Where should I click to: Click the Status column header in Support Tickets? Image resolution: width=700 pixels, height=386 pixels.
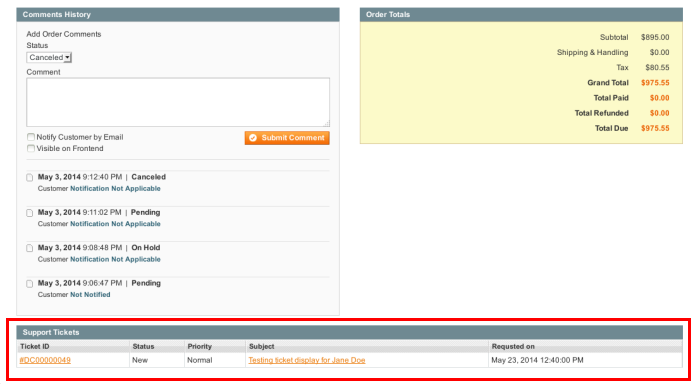pos(157,346)
